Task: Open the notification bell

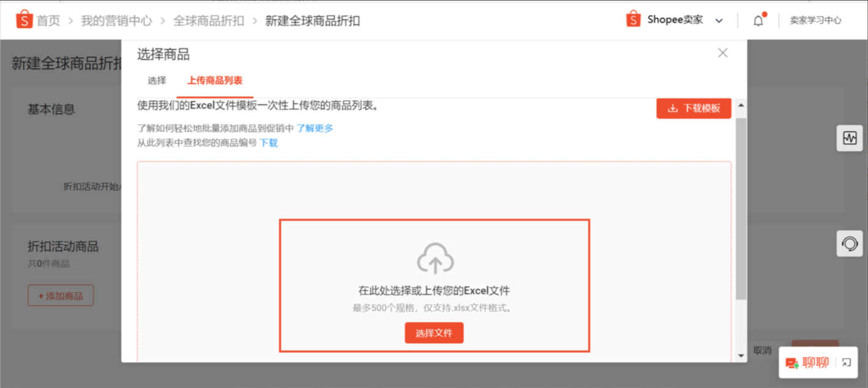Action: pyautogui.click(x=759, y=20)
